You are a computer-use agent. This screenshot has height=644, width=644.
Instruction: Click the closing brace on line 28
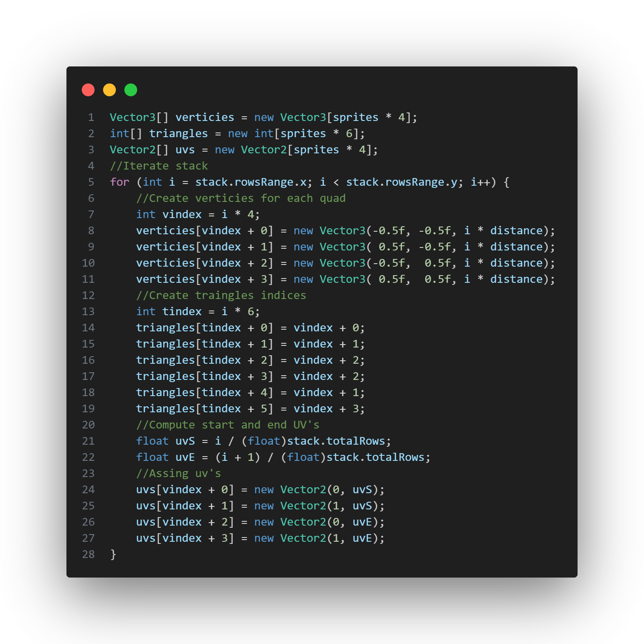(x=113, y=554)
